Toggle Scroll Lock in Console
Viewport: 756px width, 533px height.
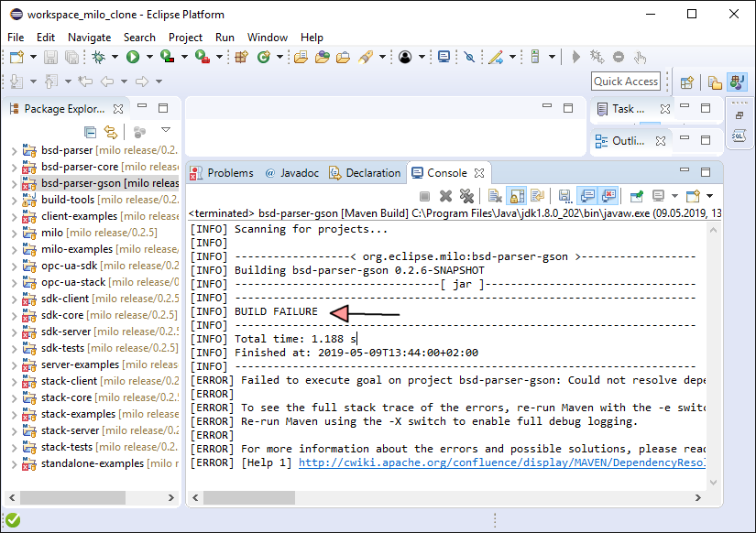tap(516, 196)
